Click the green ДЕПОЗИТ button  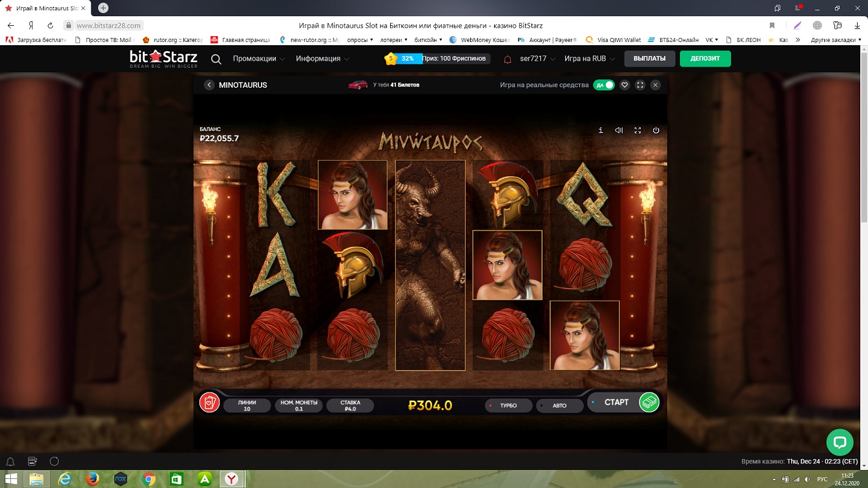point(705,59)
